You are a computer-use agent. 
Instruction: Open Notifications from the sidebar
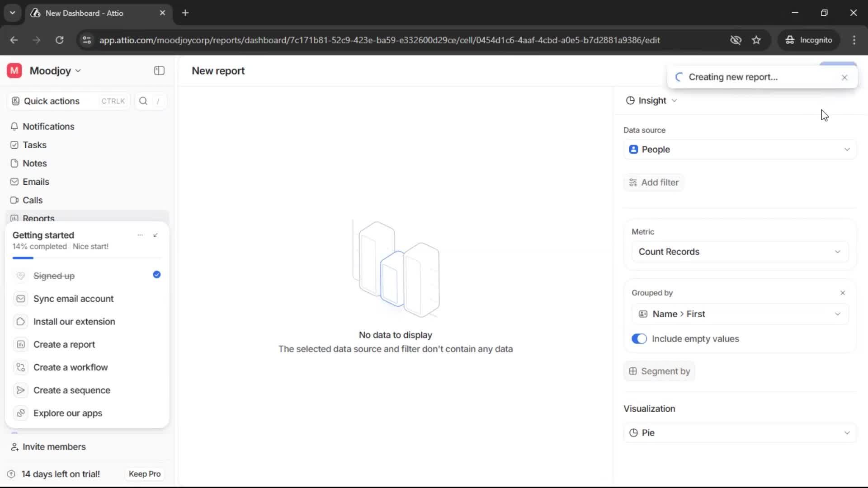click(49, 127)
